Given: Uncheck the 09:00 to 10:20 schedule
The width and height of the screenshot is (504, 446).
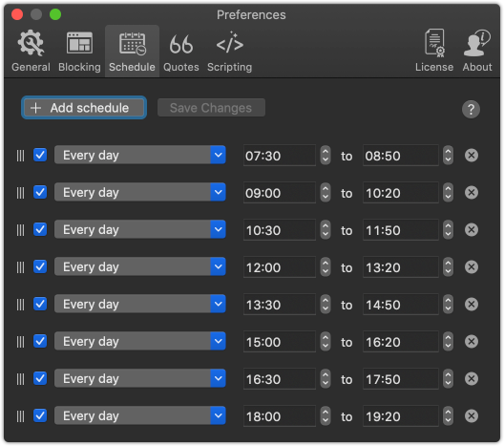Looking at the screenshot, I should coord(40,192).
